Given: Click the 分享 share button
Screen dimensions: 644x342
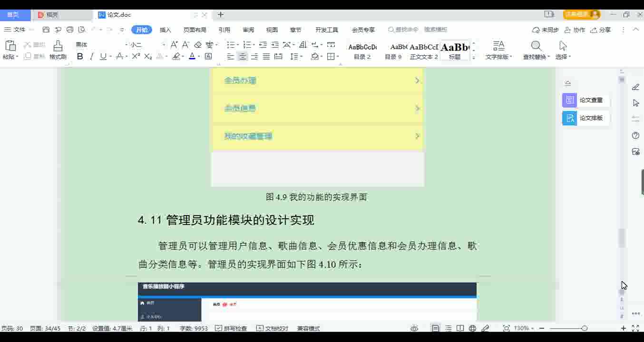Looking at the screenshot, I should click(x=600, y=30).
